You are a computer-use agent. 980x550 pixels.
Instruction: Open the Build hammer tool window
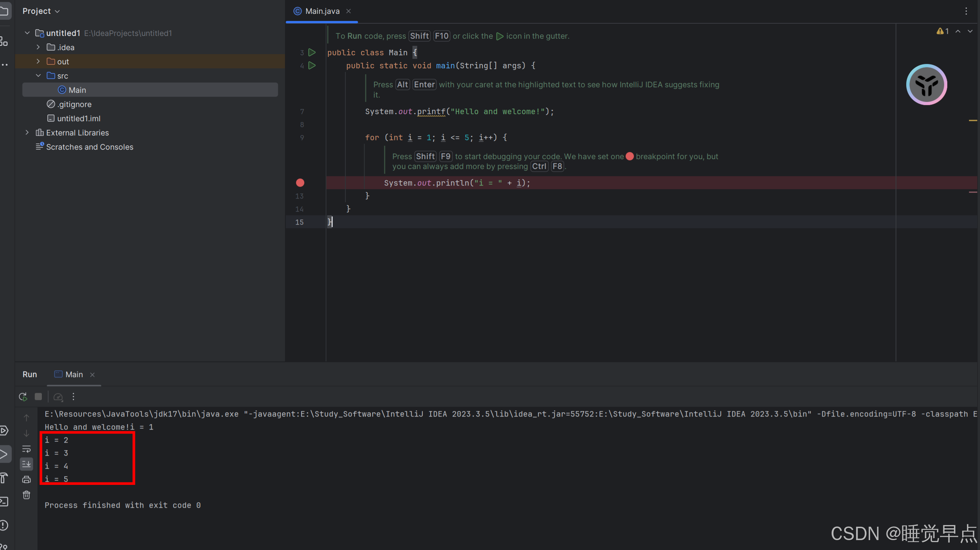(4, 478)
